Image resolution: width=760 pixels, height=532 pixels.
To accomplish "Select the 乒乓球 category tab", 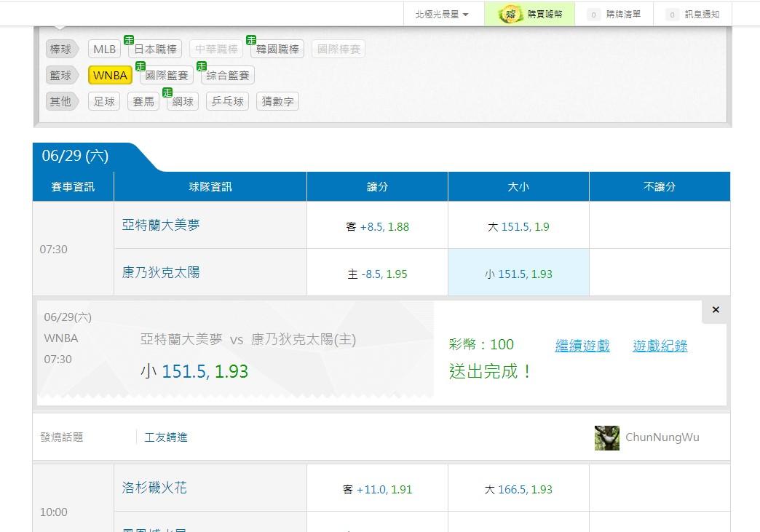I will coord(227,101).
